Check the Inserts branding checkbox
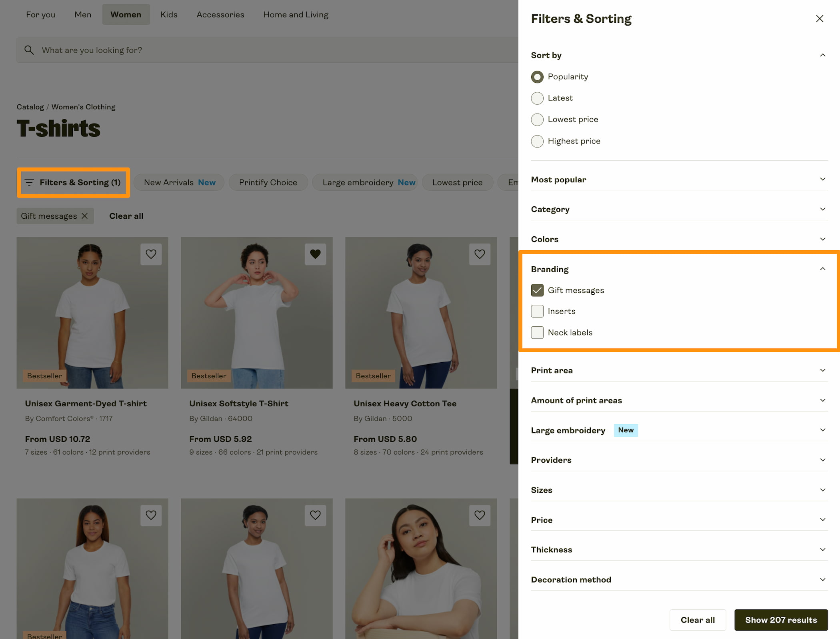840x639 pixels. coord(537,311)
